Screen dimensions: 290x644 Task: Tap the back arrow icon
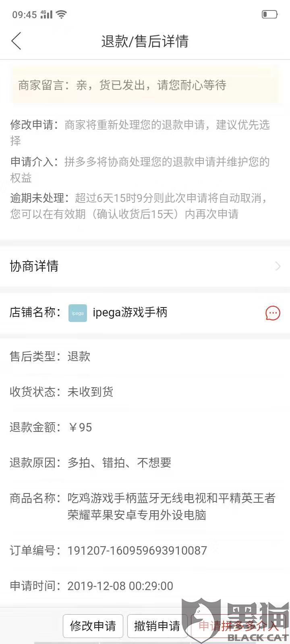click(16, 41)
